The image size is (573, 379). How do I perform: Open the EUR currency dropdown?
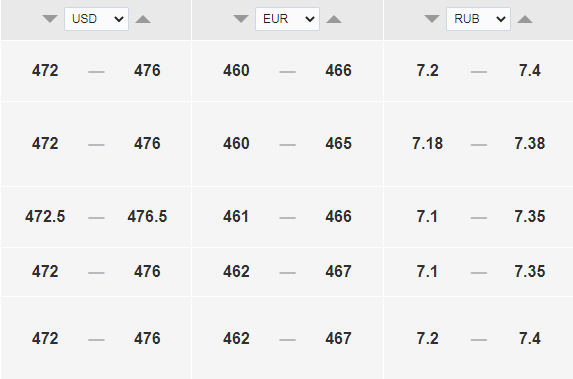287,19
